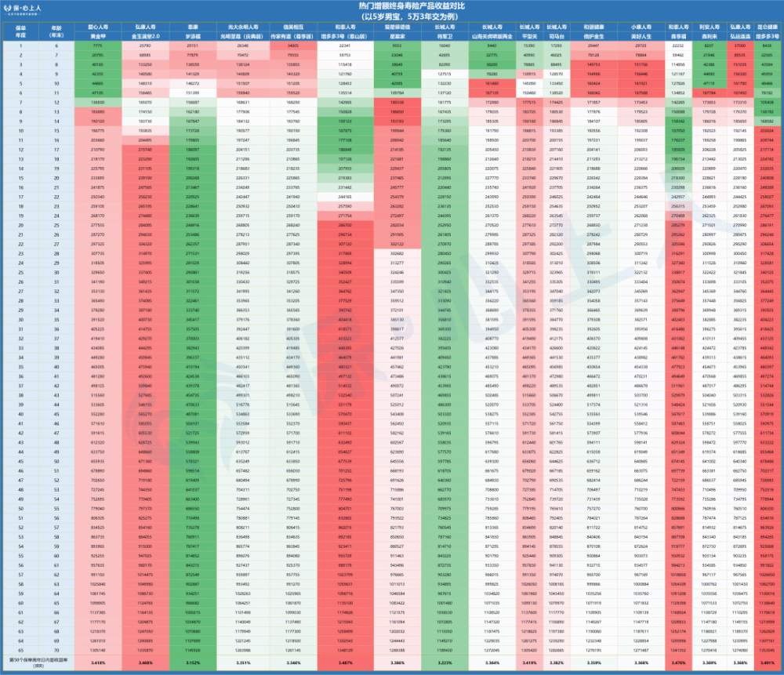Click the 保·心上人 logo in the corner
This screenshot has height=675, width=784.
(x=23, y=9)
